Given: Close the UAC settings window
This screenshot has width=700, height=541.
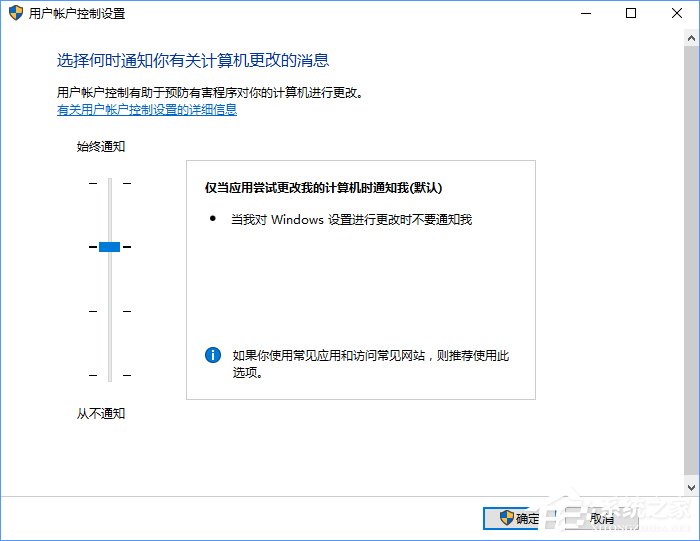Looking at the screenshot, I should pos(677,13).
